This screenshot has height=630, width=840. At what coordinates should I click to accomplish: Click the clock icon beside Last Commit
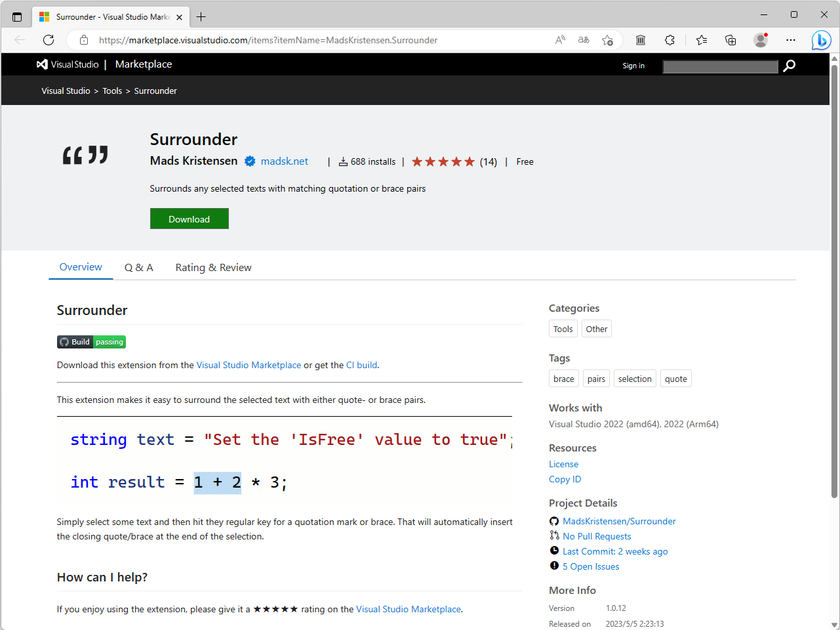click(554, 550)
